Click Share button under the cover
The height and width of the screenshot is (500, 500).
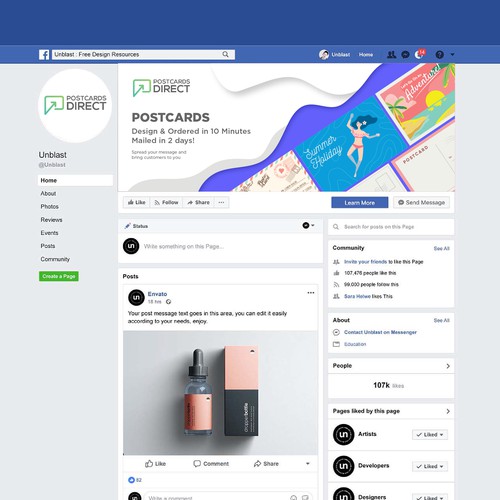coord(198,202)
